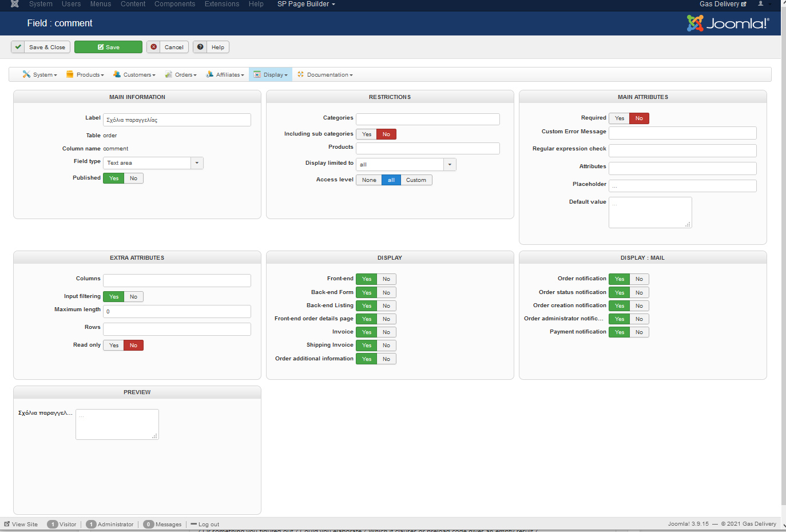Click the Products box icon
The height and width of the screenshot is (532, 786).
[x=70, y=74]
